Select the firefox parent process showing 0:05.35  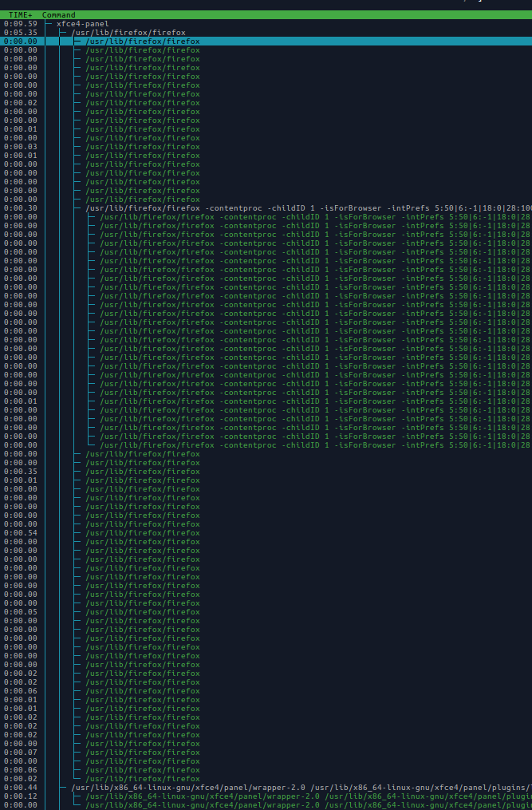click(266, 33)
